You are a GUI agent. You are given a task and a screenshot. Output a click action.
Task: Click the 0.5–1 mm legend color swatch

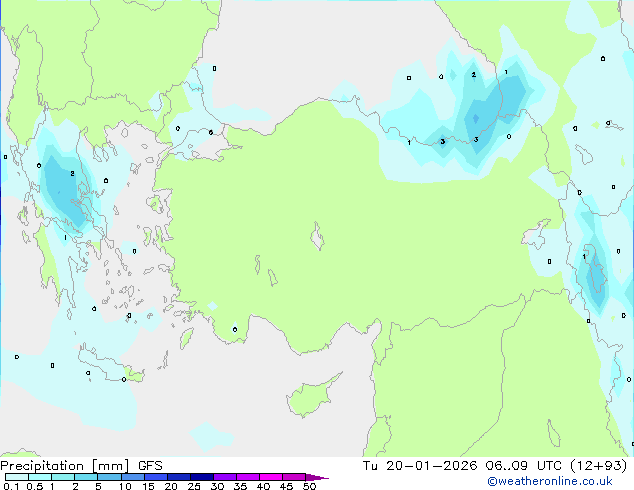[40, 477]
